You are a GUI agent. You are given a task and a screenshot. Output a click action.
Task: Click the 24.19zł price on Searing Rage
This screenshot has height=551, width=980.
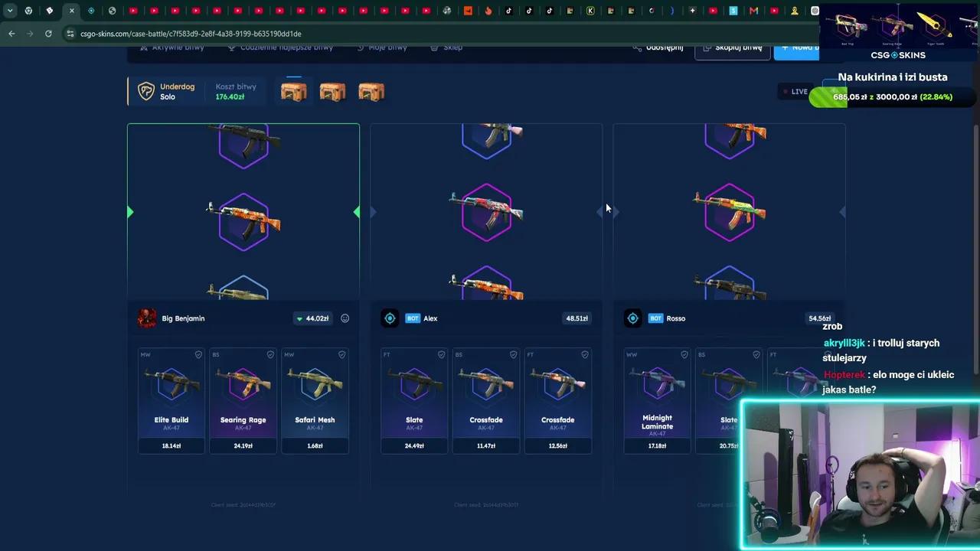click(x=243, y=445)
